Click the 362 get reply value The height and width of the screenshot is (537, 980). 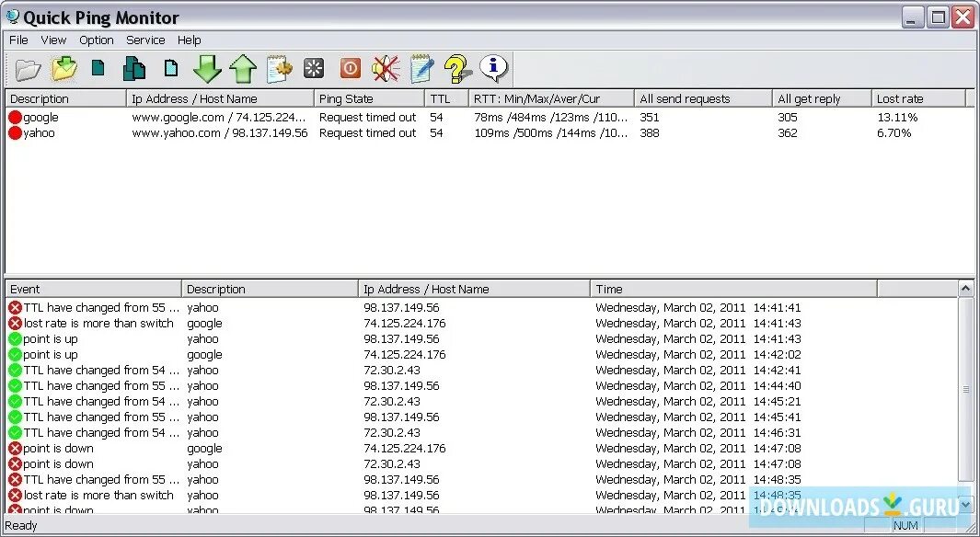(788, 133)
